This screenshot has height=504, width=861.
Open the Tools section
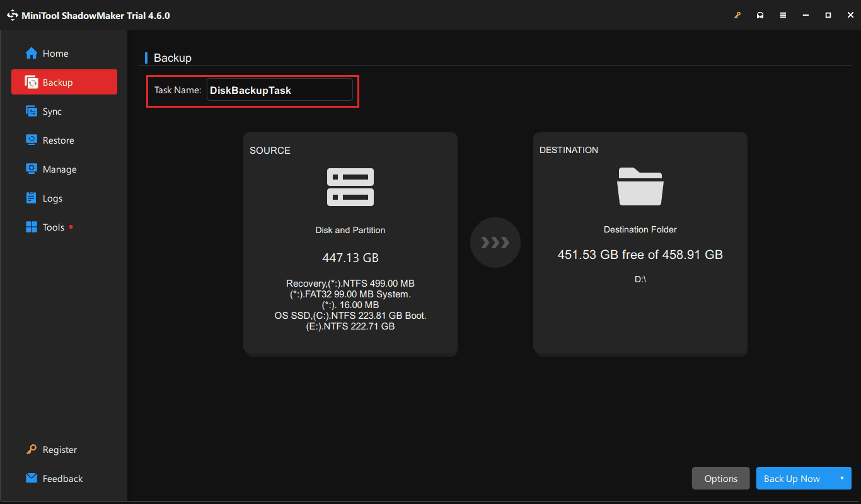[x=64, y=227]
